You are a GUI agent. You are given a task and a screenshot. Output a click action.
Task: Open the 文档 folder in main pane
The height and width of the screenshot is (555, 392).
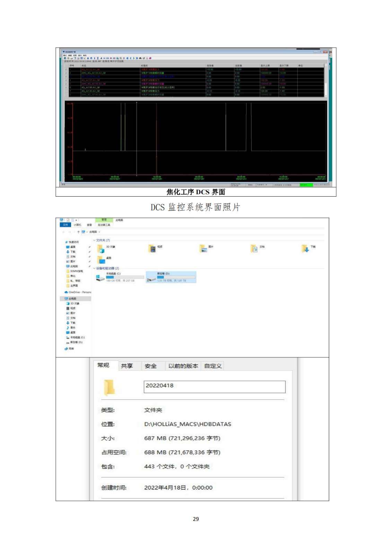tap(254, 248)
